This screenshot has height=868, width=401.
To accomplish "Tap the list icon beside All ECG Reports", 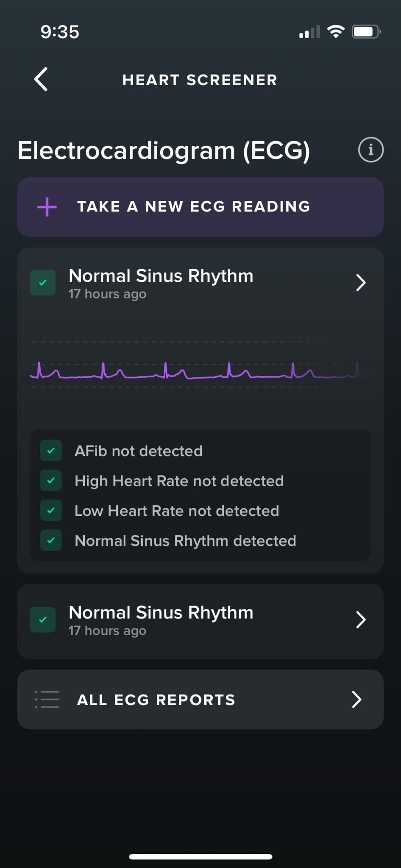I will coord(47,699).
